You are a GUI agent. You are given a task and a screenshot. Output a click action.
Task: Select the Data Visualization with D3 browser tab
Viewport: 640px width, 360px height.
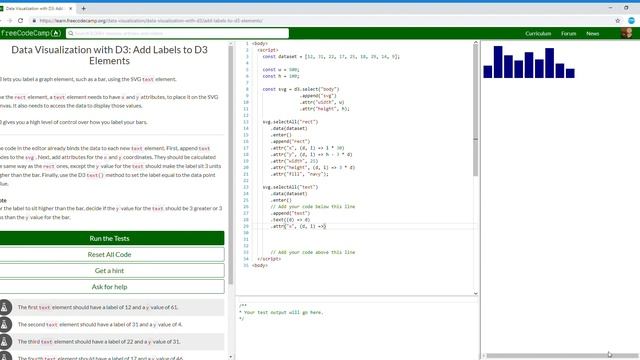(36, 8)
